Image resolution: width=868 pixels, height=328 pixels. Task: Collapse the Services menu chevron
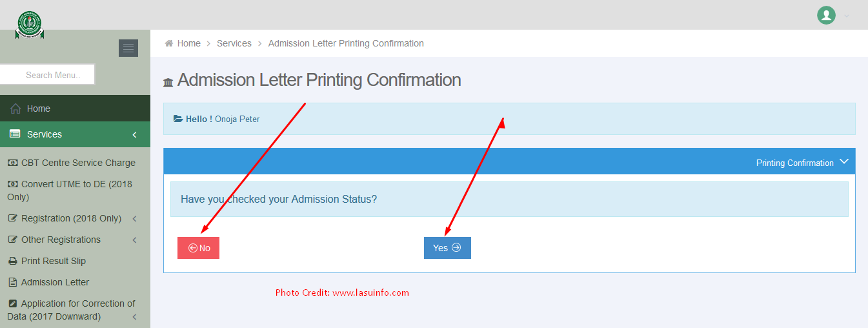coord(134,134)
